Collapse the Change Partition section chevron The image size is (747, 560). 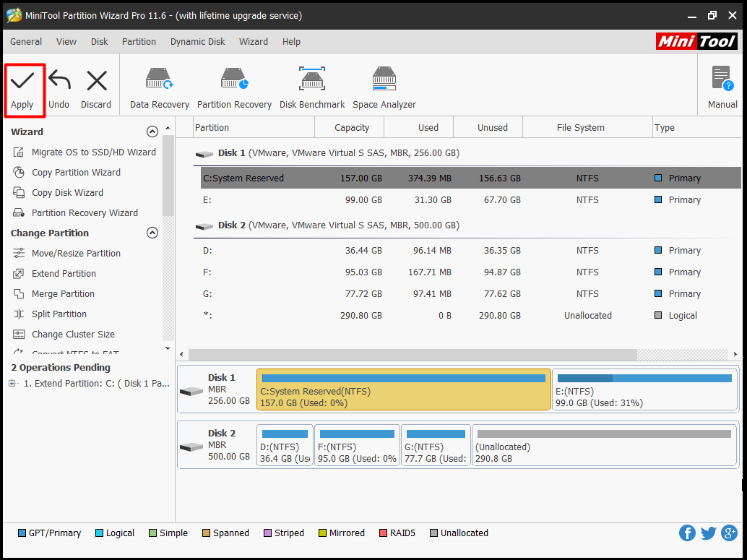click(152, 233)
